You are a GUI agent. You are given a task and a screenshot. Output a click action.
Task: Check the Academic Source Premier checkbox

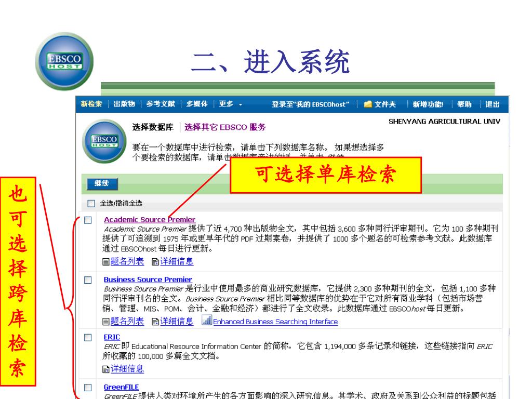click(88, 220)
